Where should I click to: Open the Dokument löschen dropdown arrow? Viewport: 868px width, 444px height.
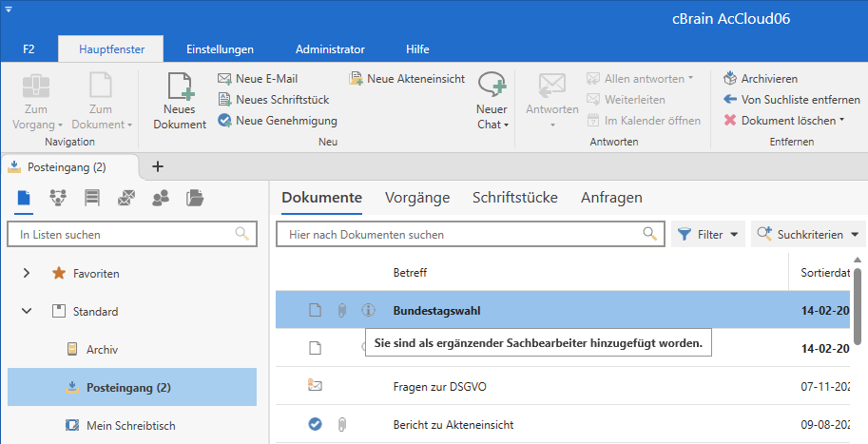842,121
